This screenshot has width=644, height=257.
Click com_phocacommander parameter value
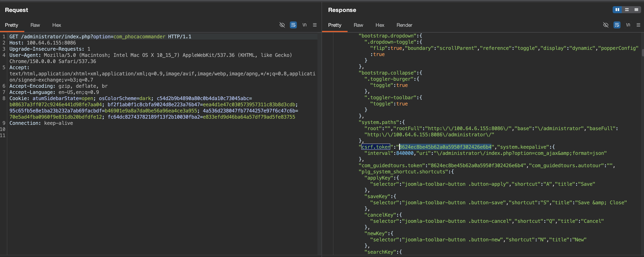pos(139,36)
